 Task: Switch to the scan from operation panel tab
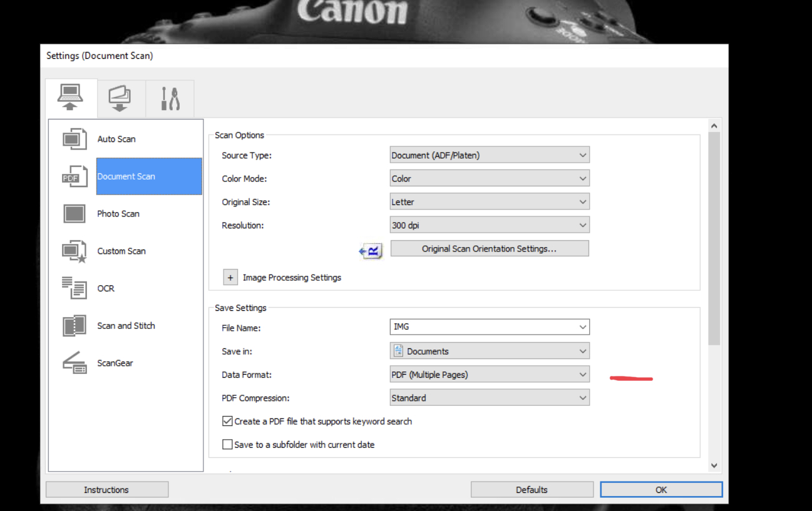pyautogui.click(x=120, y=98)
